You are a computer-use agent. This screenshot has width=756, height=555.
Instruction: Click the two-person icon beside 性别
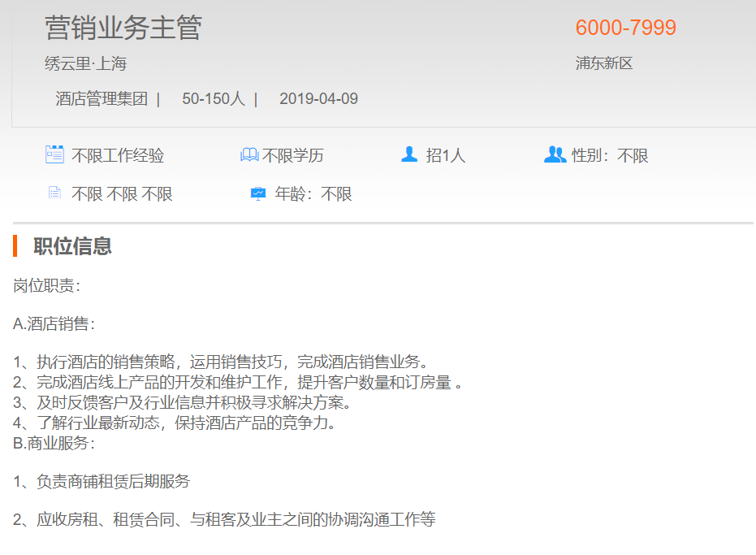tap(555, 154)
